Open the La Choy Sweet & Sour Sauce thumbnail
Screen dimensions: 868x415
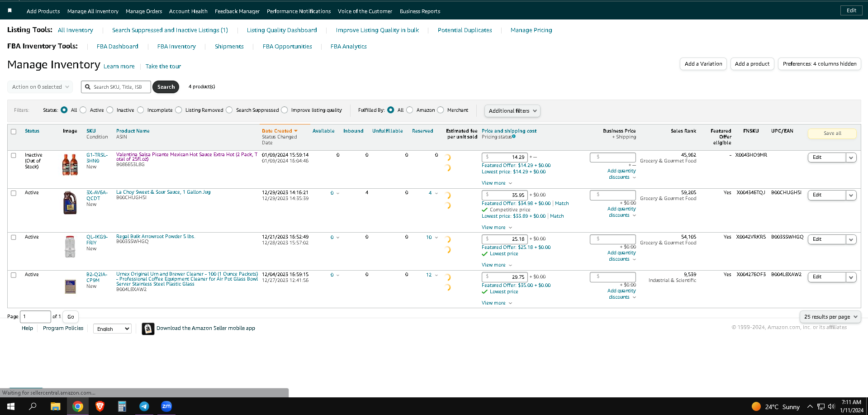[70, 202]
